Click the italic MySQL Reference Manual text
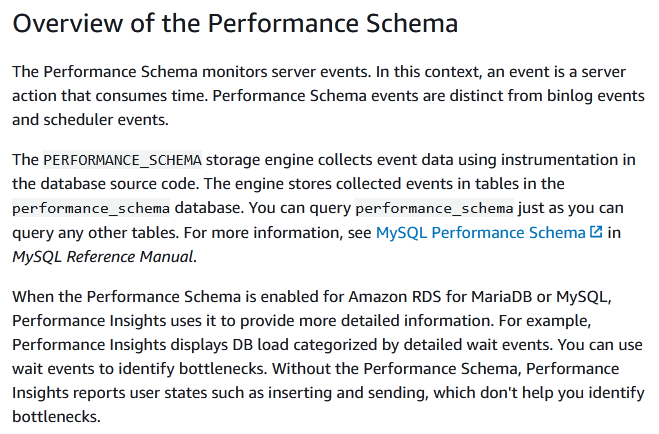Screen dimensions: 659x434 tap(103, 256)
